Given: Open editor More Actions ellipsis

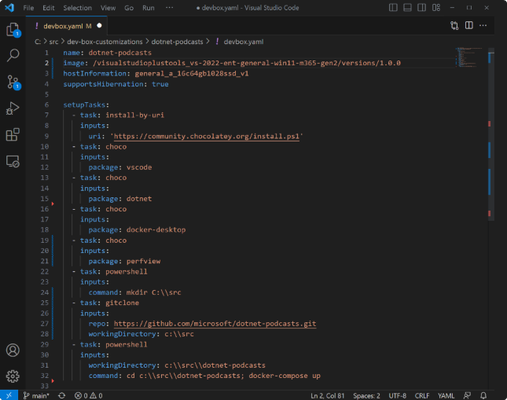Looking at the screenshot, I should pyautogui.click(x=483, y=25).
